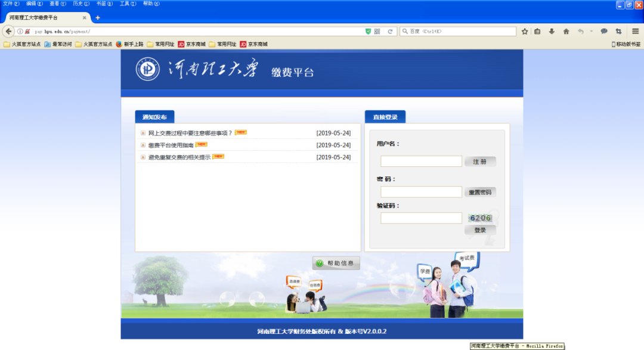Screen dimensions: 644x350
Task: Open the hamburger menu icon
Action: (x=636, y=31)
